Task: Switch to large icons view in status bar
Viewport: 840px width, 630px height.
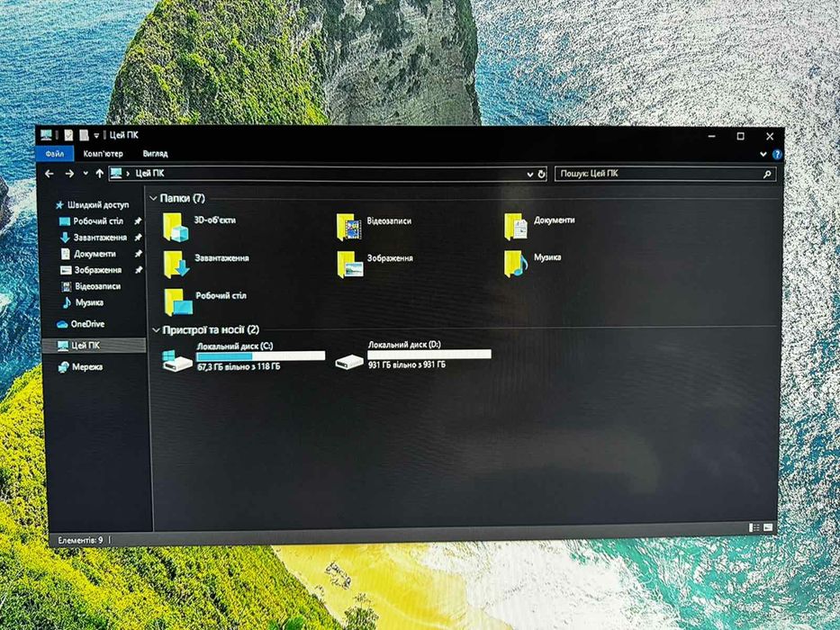Action: coord(768,527)
